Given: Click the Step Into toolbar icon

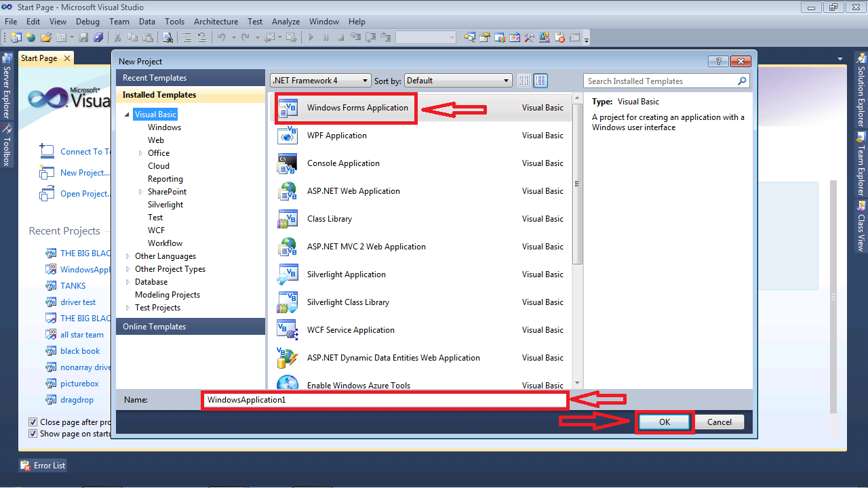Looking at the screenshot, I should tap(356, 37).
